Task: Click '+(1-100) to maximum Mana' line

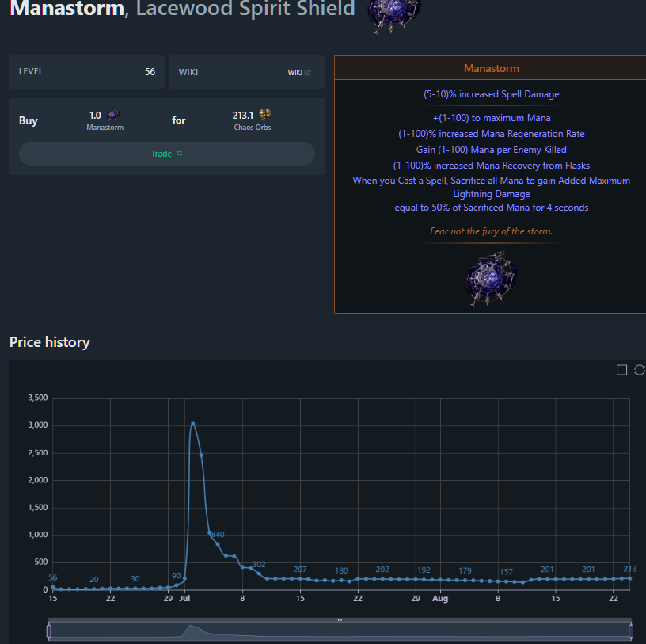Action: click(x=491, y=118)
